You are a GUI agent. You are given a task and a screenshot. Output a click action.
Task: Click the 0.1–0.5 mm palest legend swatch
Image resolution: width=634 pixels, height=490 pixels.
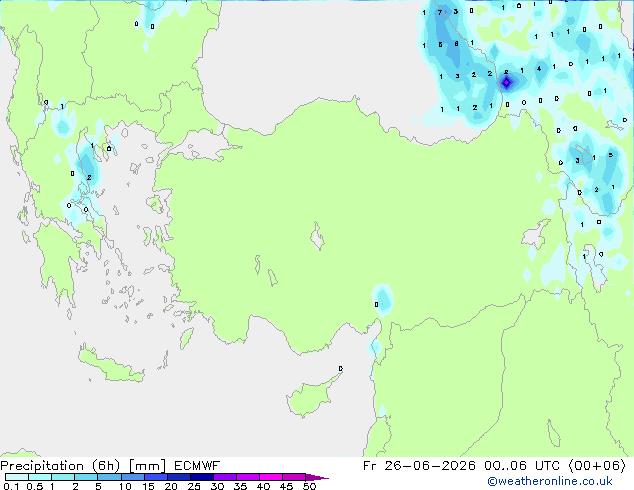pos(17,477)
